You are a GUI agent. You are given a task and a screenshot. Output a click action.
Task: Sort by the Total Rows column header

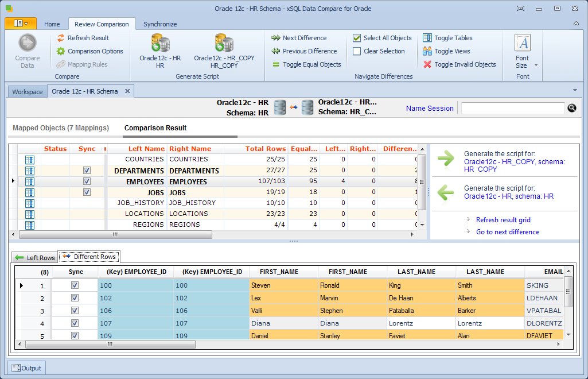(266, 149)
